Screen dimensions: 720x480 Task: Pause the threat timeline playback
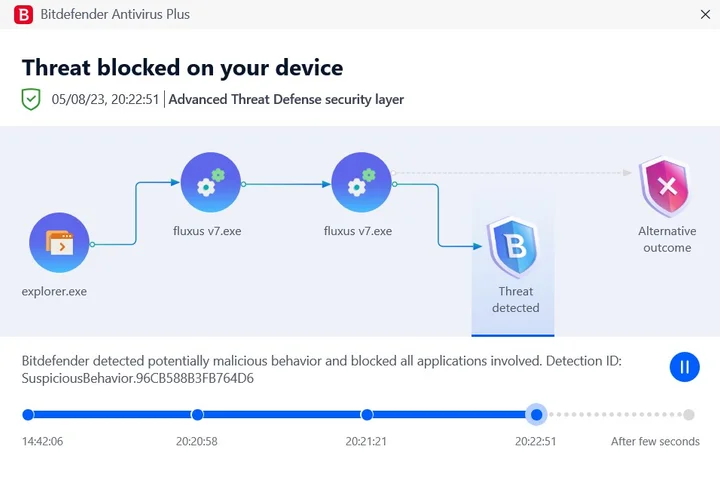684,367
